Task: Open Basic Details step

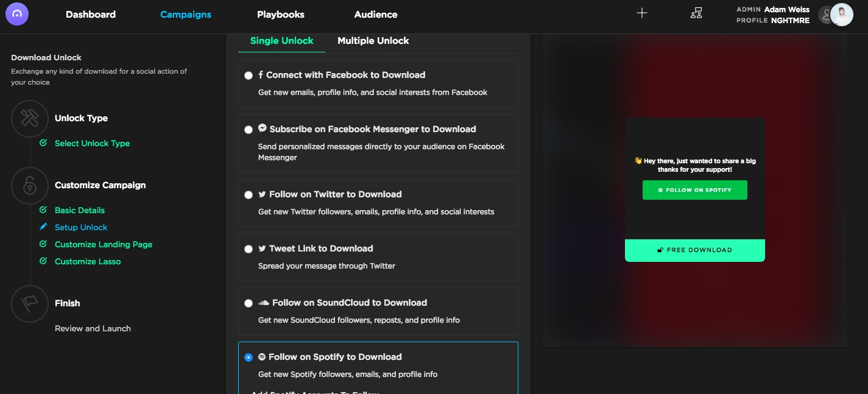Action: pos(80,210)
